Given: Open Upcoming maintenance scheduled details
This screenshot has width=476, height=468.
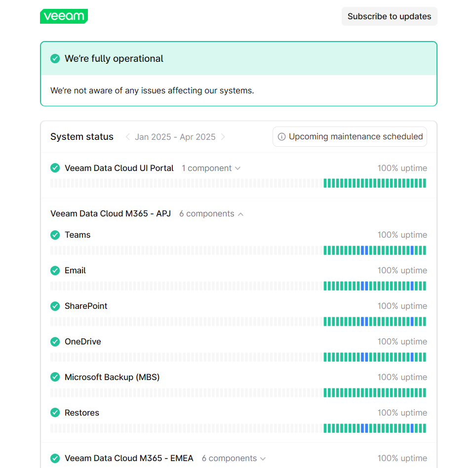Looking at the screenshot, I should (350, 137).
